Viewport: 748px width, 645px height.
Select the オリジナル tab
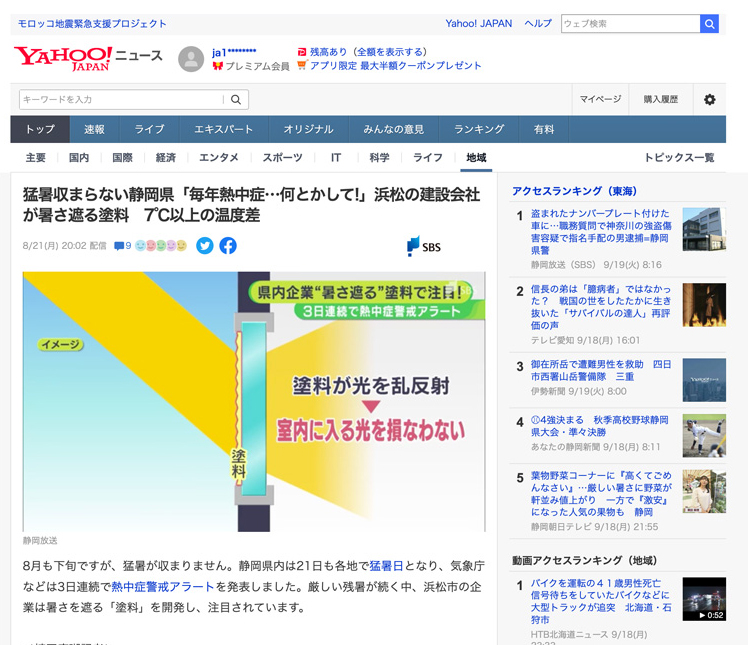pos(309,129)
